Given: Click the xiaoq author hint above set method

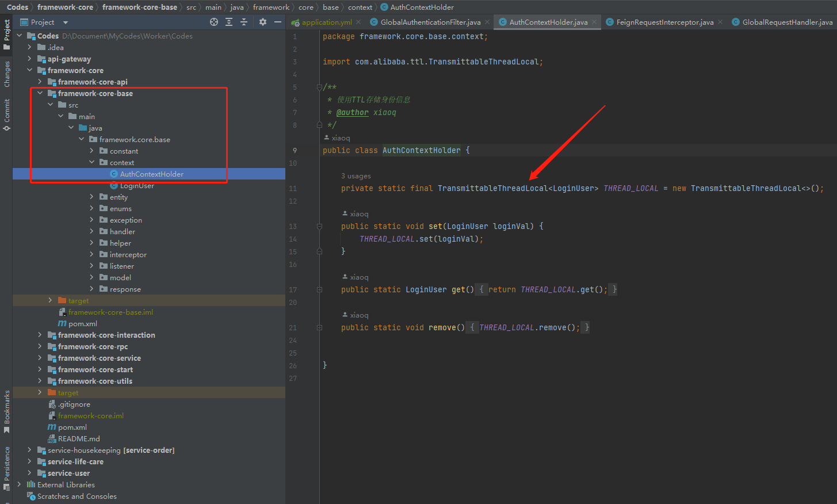Looking at the screenshot, I should pos(355,214).
